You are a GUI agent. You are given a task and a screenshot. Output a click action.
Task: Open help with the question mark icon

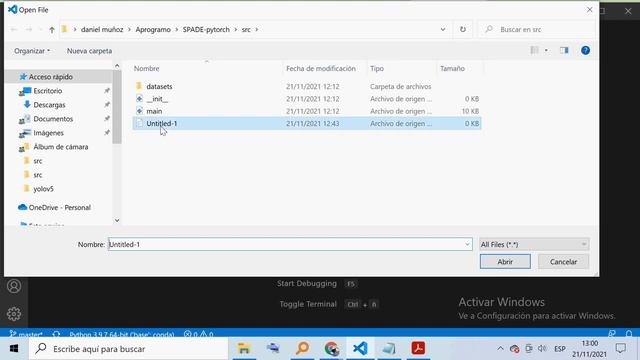click(x=585, y=50)
